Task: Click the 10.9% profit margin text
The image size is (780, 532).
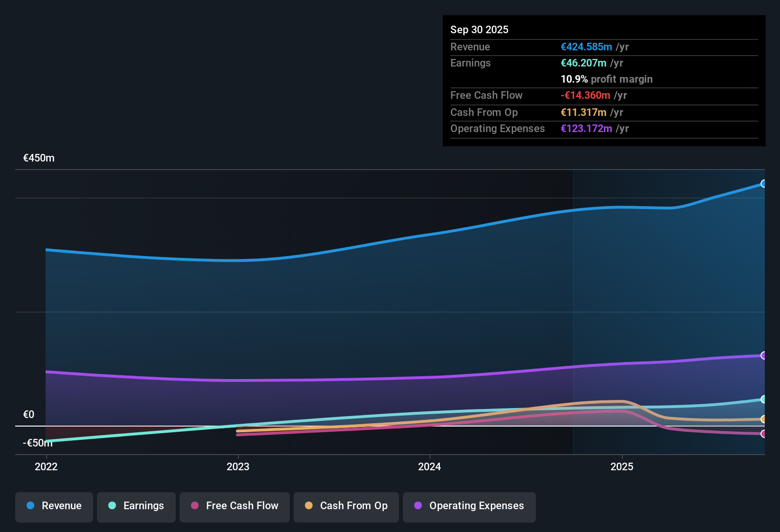Action: click(607, 79)
